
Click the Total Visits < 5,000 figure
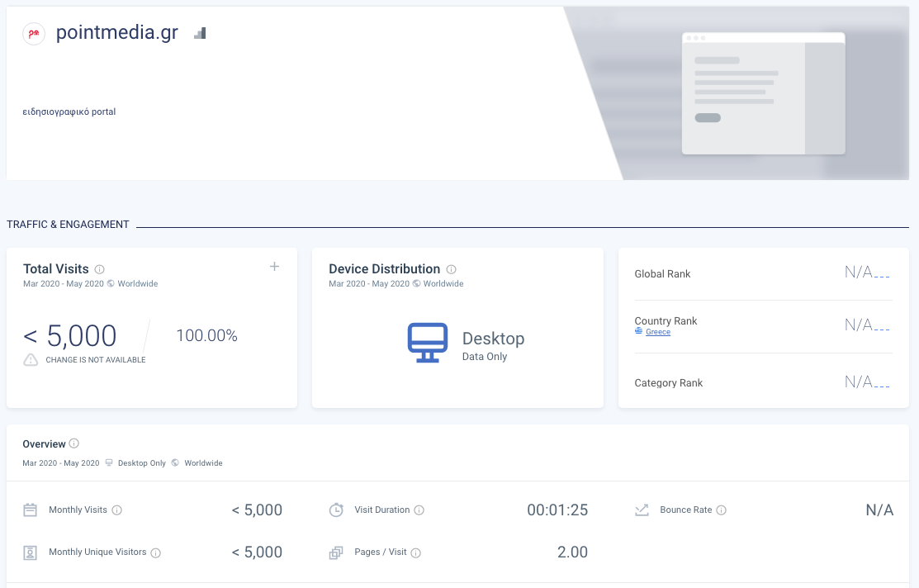tap(69, 336)
